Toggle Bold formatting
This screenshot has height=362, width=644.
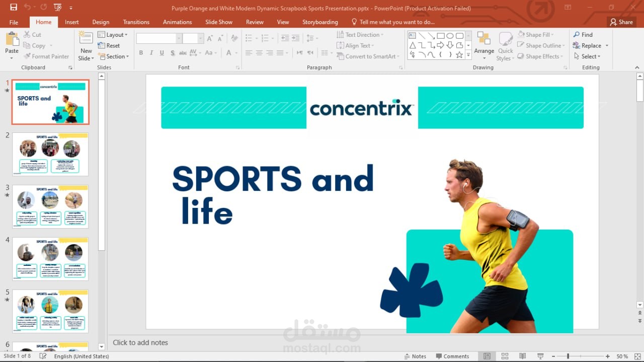tap(141, 53)
